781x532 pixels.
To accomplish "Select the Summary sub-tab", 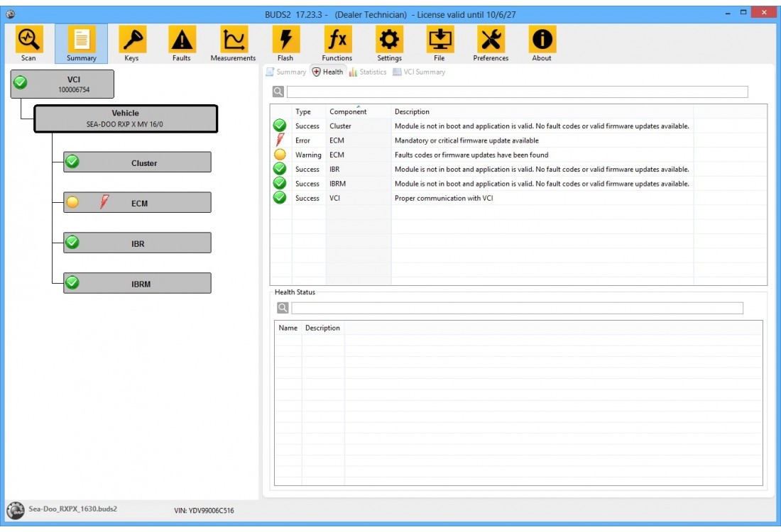I will [x=285, y=72].
